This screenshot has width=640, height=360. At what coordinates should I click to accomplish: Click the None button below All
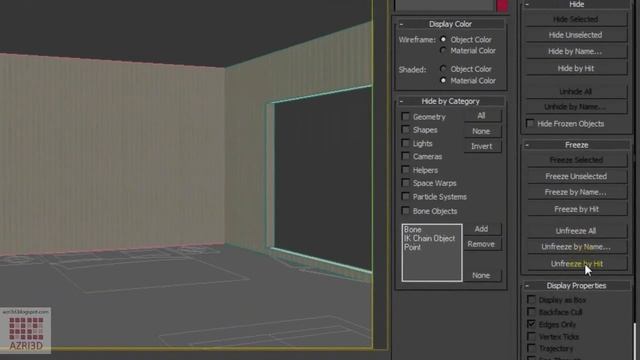click(482, 131)
